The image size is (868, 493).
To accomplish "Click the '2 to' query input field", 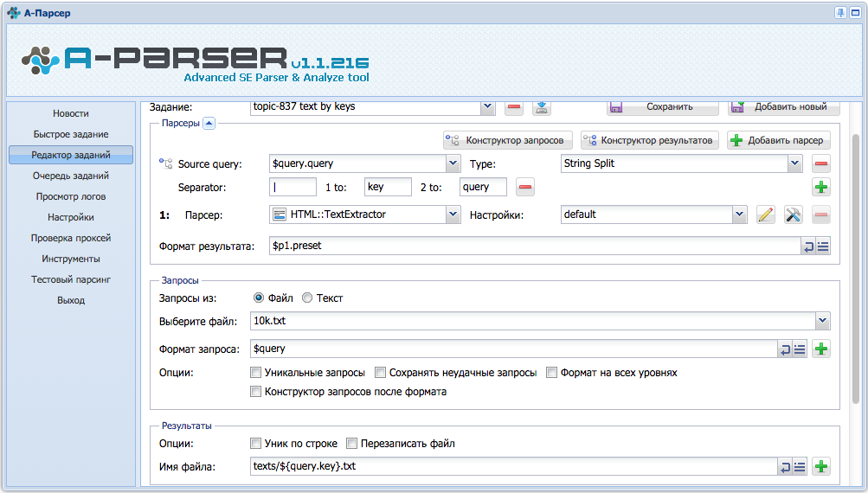I will [x=483, y=187].
